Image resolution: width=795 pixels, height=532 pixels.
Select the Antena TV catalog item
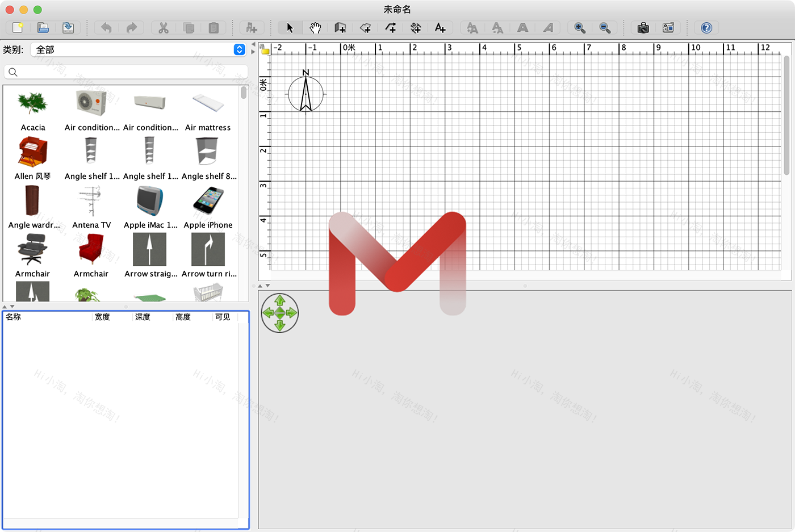click(x=91, y=208)
